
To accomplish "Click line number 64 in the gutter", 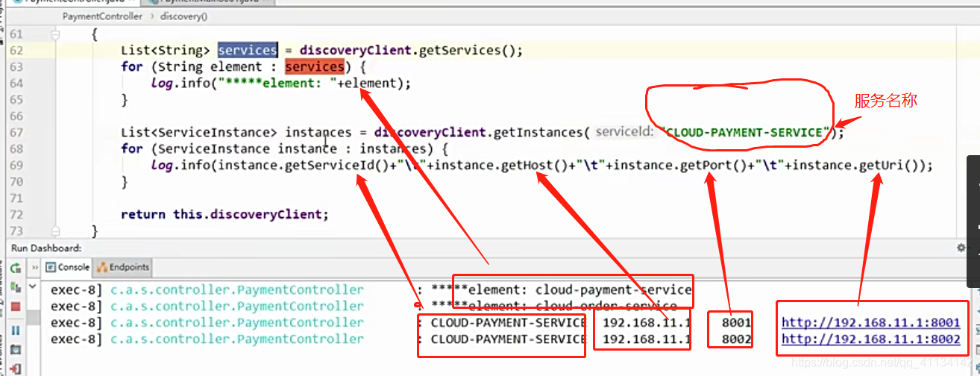I will click(x=16, y=84).
